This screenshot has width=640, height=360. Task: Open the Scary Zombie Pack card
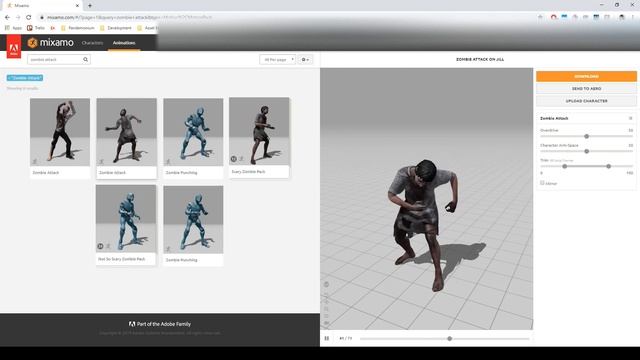pyautogui.click(x=259, y=137)
